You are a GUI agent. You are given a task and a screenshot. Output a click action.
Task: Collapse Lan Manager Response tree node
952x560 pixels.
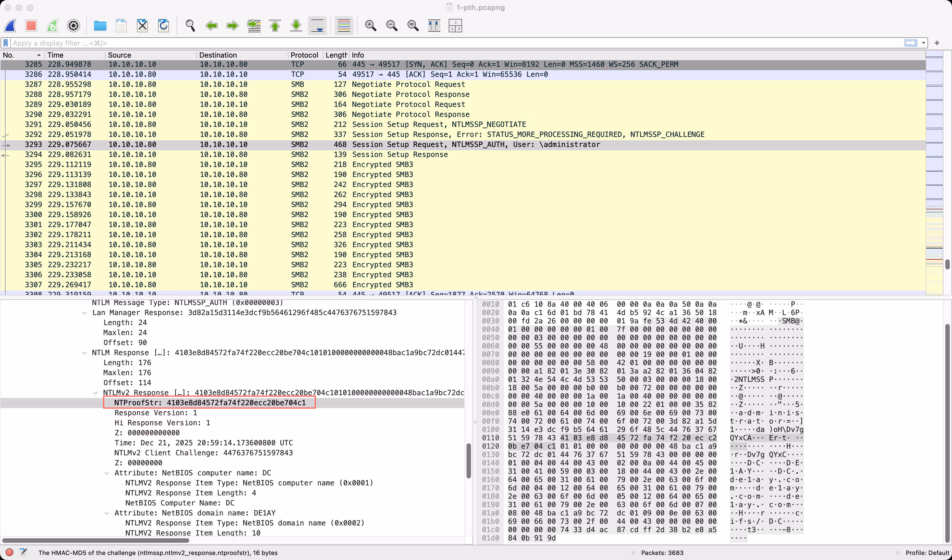pos(84,313)
